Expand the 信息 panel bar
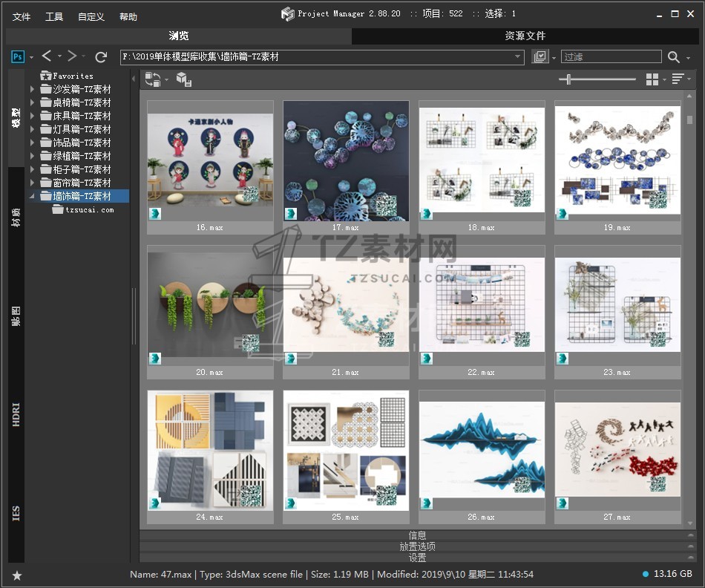The image size is (705, 588). coord(417,535)
